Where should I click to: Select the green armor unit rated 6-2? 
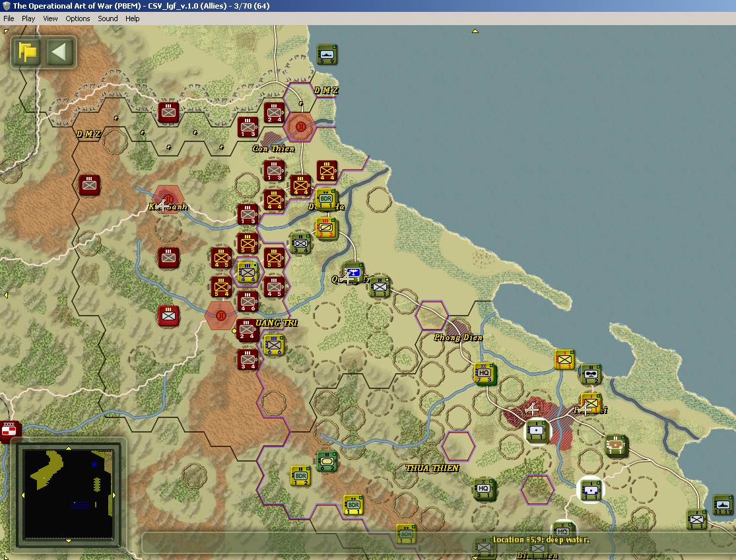coord(326,461)
